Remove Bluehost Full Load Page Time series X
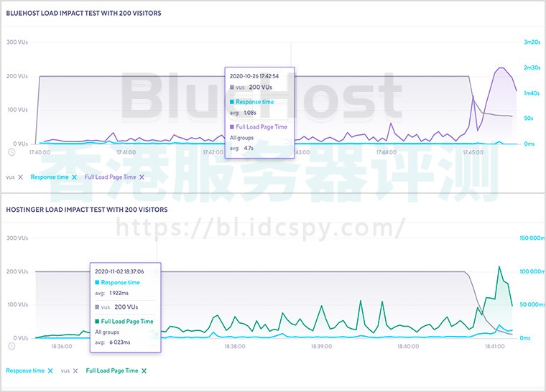The width and height of the screenshot is (546, 392). pos(142,177)
